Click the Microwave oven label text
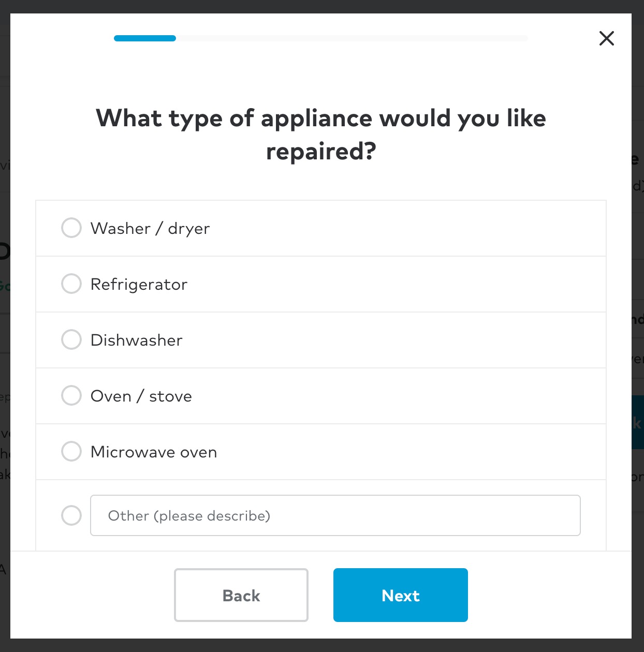 (154, 452)
